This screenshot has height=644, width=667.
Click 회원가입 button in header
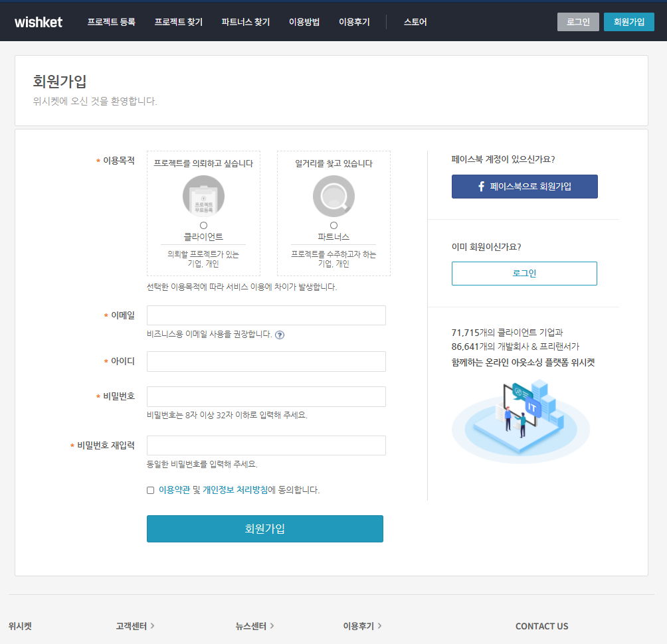(x=628, y=22)
